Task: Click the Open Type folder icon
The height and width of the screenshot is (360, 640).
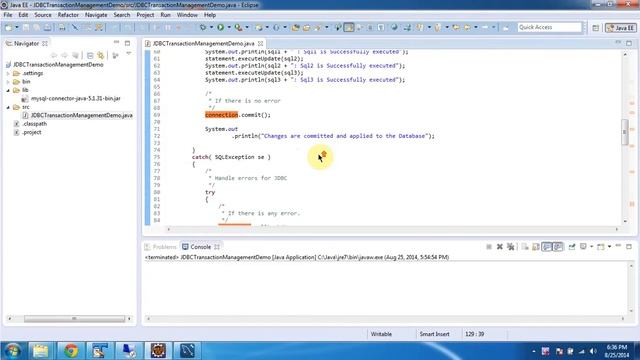Action: pos(296,27)
